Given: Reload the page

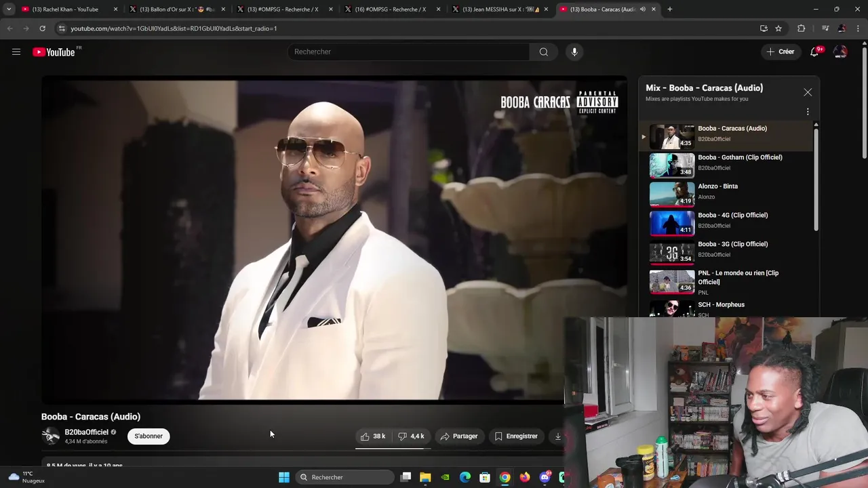Looking at the screenshot, I should coord(42,28).
